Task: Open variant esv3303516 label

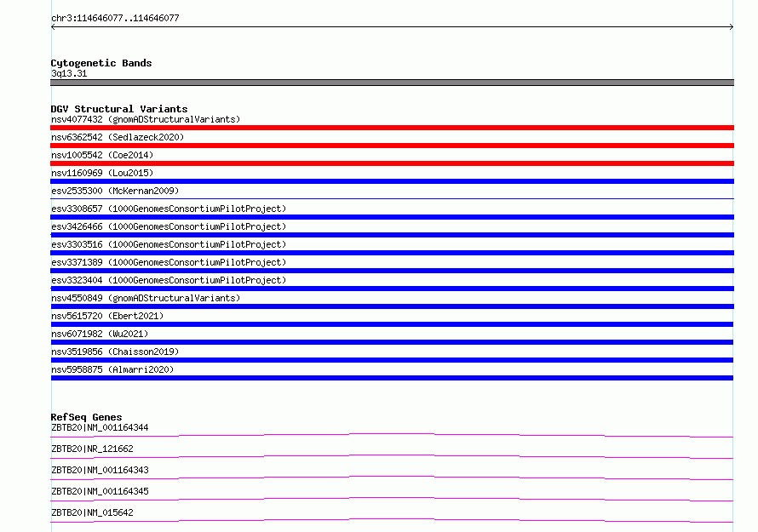Action: [169, 244]
